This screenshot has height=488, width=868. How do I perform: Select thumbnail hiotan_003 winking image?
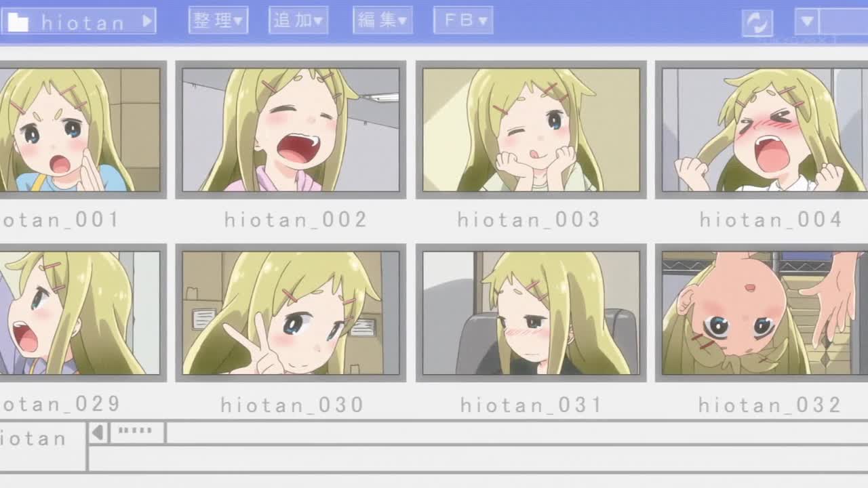[531, 129]
